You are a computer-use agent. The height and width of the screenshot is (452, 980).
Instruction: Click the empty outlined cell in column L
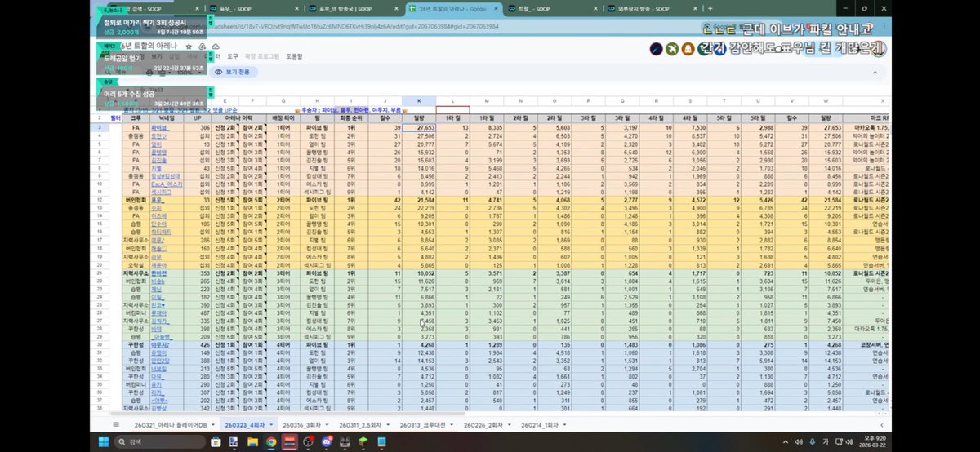[453, 109]
